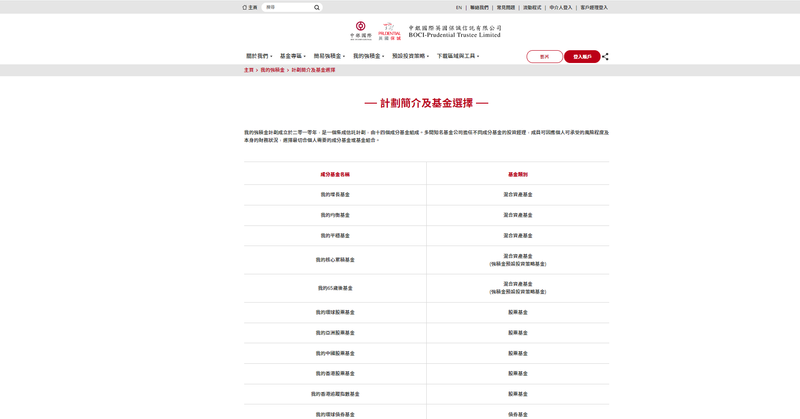Go to 主頁 in the breadcrumb
Viewport: 800px width, 419px height.
(248, 70)
